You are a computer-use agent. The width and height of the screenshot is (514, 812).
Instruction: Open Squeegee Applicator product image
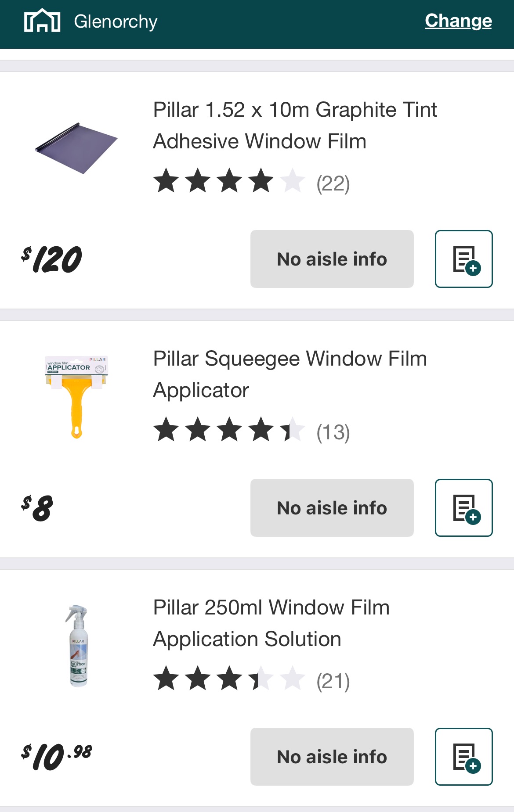pyautogui.click(x=76, y=397)
